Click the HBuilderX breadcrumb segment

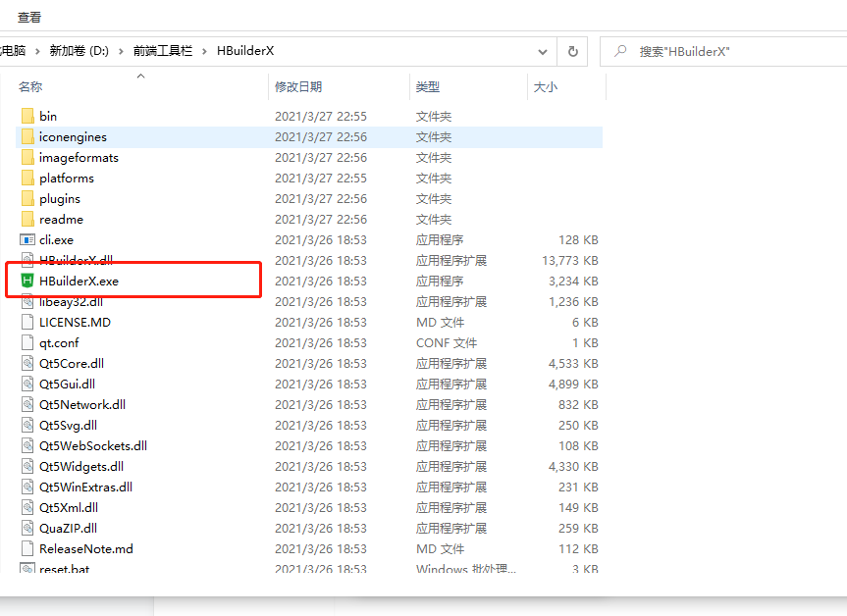(245, 51)
